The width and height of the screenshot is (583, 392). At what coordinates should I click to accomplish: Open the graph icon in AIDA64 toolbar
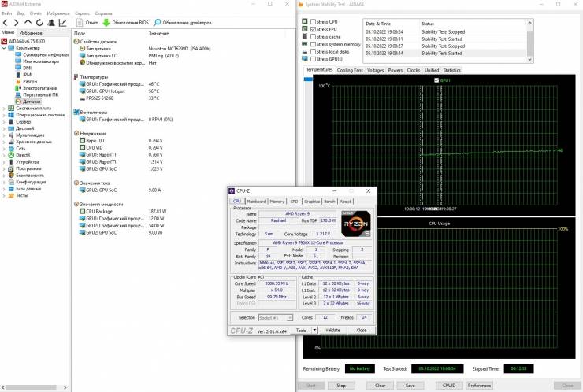click(63, 23)
